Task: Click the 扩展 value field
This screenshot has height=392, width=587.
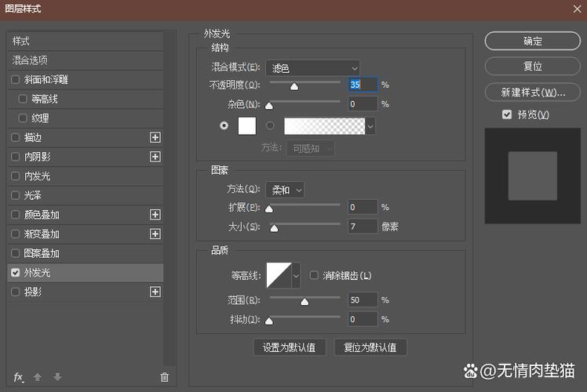Action: (363, 207)
